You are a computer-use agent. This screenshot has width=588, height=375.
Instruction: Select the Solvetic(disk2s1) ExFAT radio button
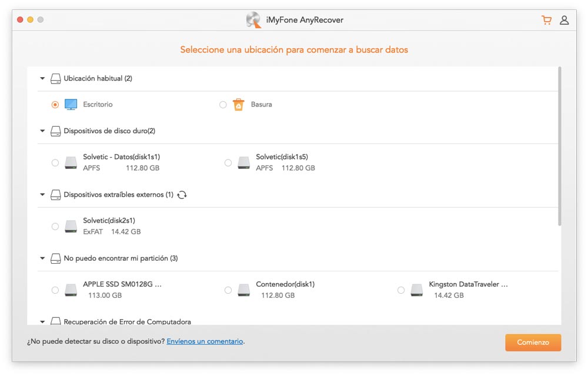click(55, 226)
